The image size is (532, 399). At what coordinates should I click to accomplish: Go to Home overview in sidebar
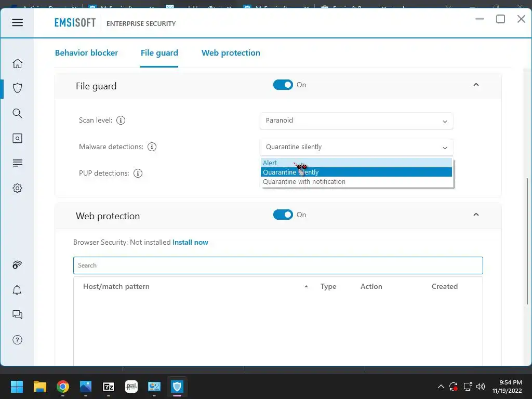pos(17,63)
